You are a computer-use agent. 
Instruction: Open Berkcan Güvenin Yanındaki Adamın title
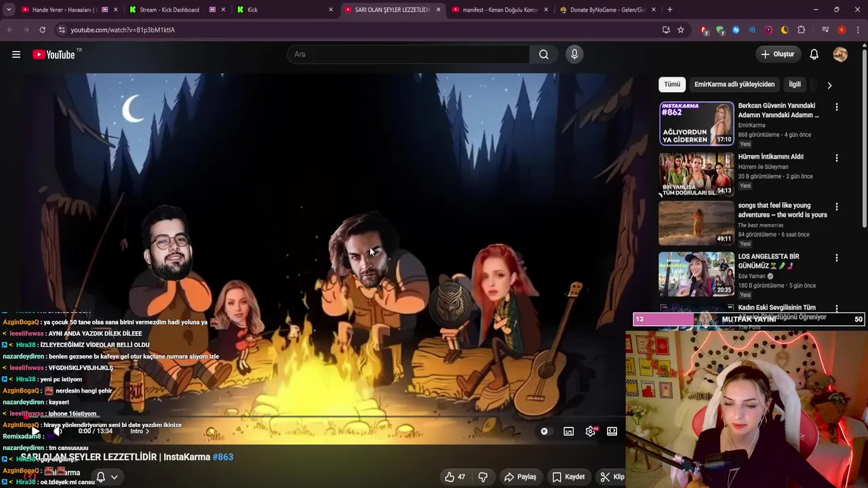(778, 110)
